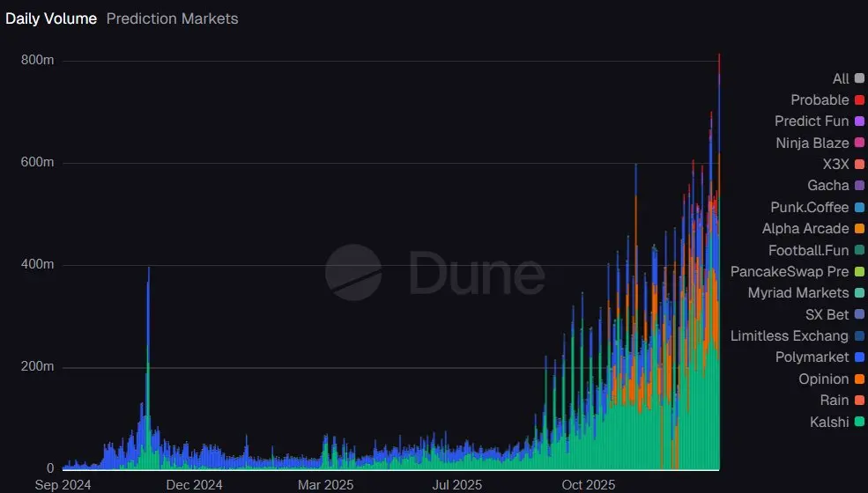The height and width of the screenshot is (493, 868).
Task: Click the Football.Fun legend swatch
Action: [859, 251]
